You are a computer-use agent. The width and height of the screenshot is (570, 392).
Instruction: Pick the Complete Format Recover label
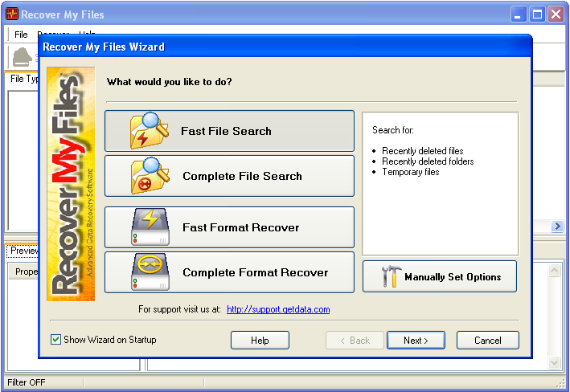255,272
